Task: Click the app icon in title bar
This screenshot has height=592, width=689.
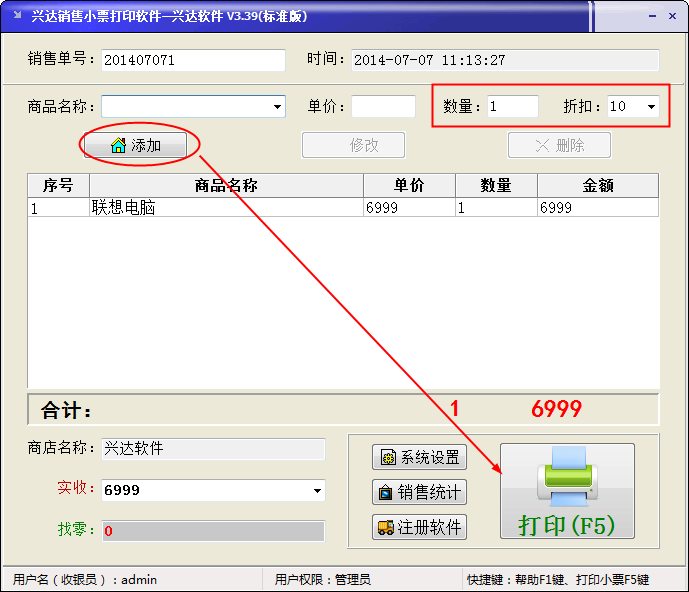Action: point(18,15)
